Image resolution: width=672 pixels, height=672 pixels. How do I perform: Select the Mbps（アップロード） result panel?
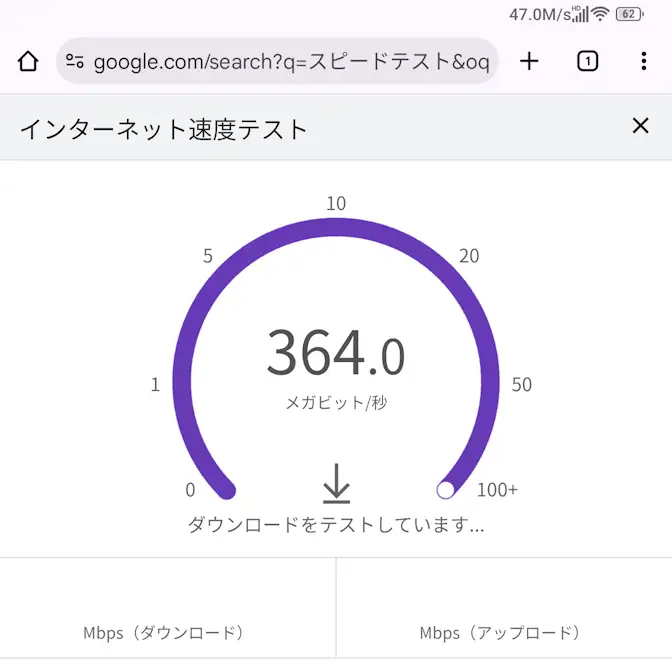pos(504,608)
